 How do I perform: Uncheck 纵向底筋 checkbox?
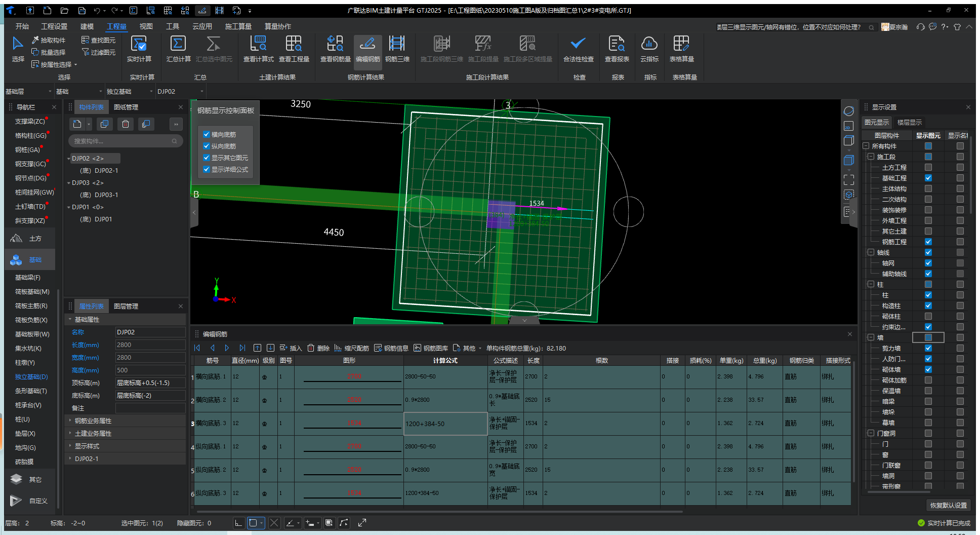207,146
